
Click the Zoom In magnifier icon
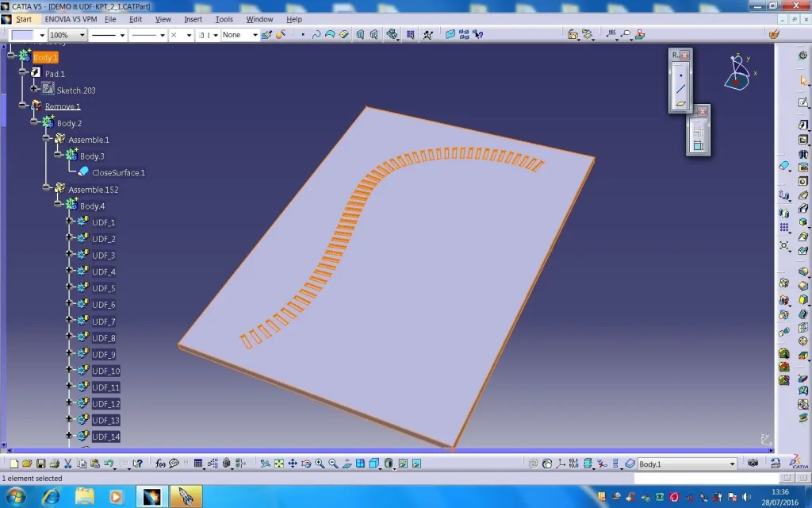point(320,464)
